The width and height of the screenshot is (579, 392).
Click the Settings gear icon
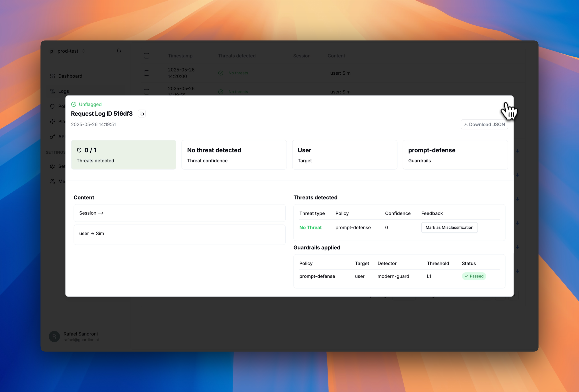tap(52, 166)
